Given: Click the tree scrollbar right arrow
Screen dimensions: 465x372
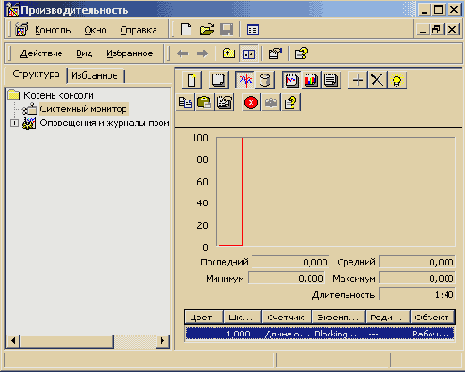Looking at the screenshot, I should pyautogui.click(x=163, y=341).
